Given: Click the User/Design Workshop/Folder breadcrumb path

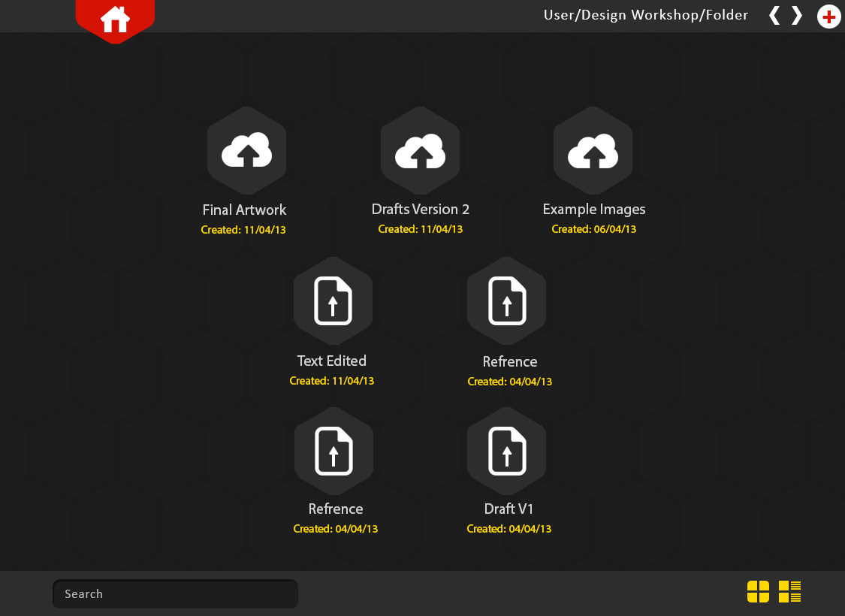Looking at the screenshot, I should [646, 15].
